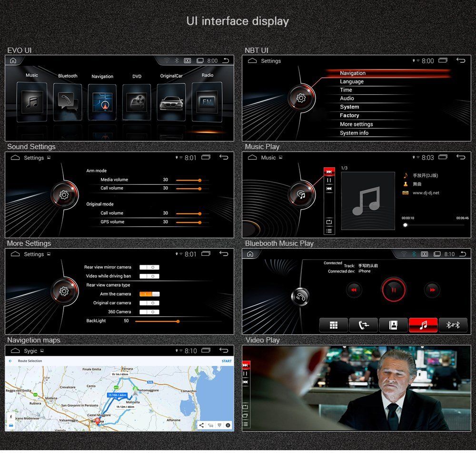Open the OriginalCar tile

171,102
